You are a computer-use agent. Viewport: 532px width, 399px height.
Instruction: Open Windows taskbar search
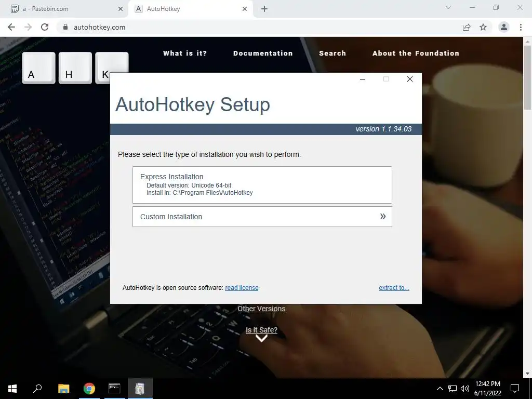37,389
